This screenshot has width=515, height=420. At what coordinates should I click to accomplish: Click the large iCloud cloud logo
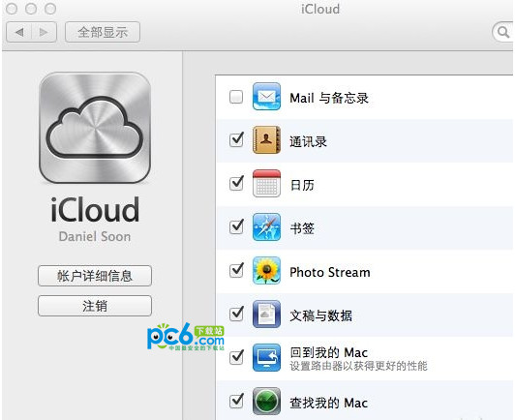point(95,128)
